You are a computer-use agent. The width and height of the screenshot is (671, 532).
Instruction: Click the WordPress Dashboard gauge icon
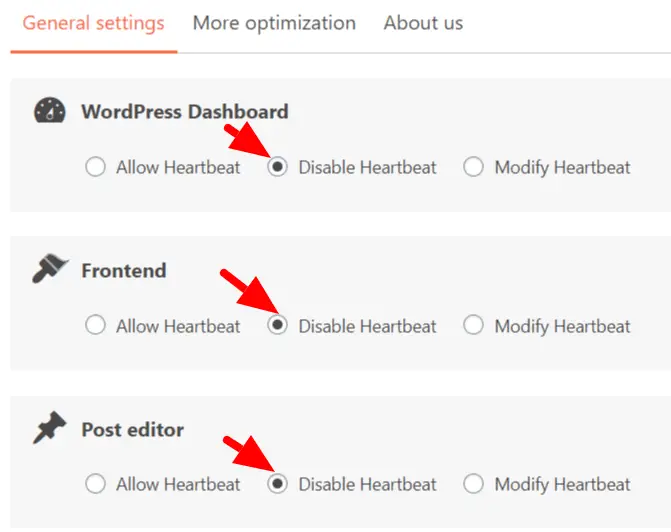(49, 111)
